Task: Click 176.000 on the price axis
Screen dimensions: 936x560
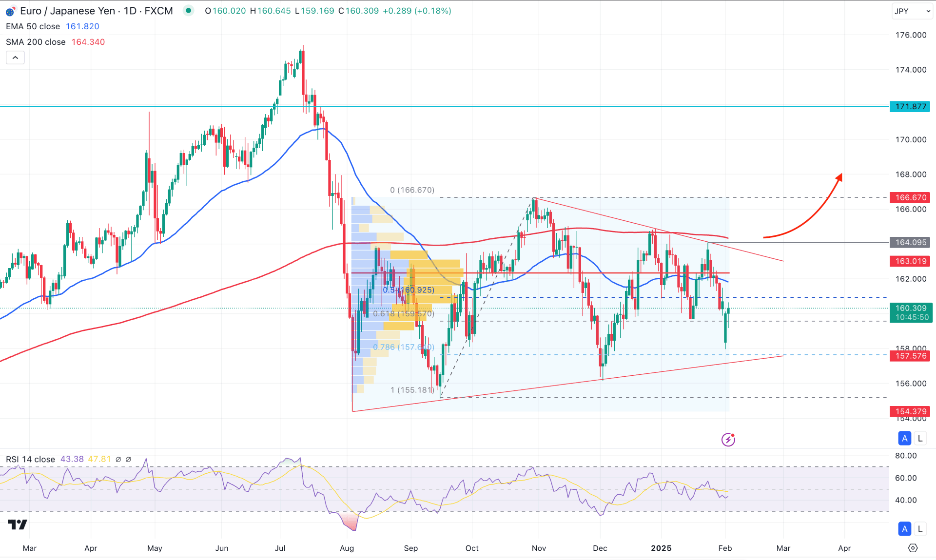Action: [x=911, y=35]
